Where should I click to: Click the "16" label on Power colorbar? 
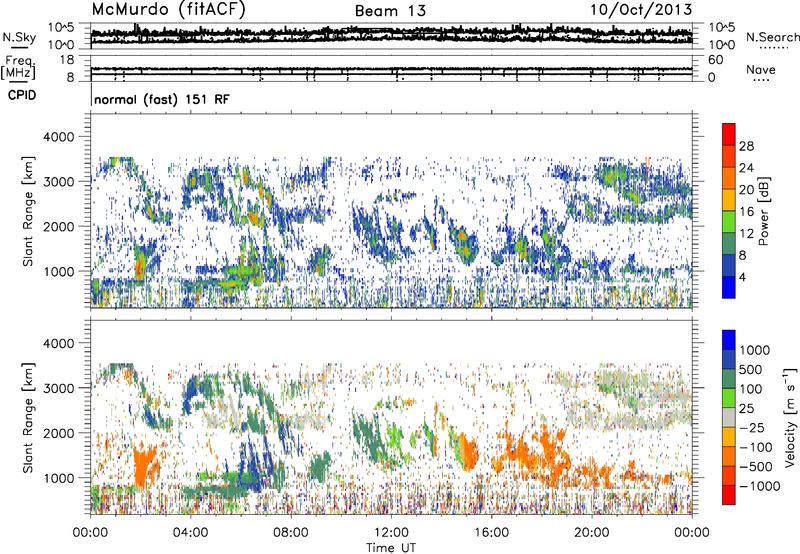pos(746,212)
